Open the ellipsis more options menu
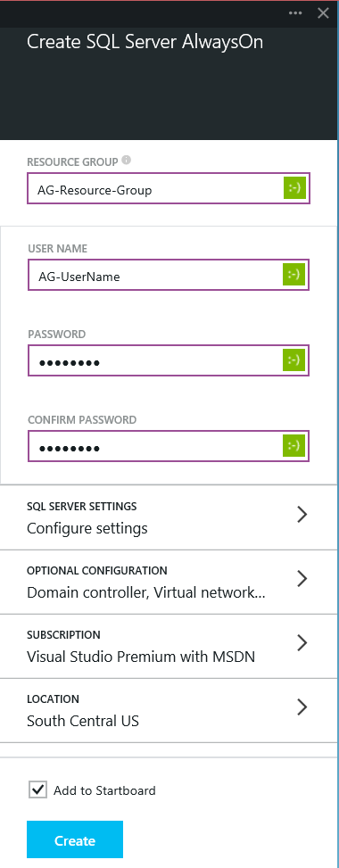The height and width of the screenshot is (868, 339). point(295,13)
